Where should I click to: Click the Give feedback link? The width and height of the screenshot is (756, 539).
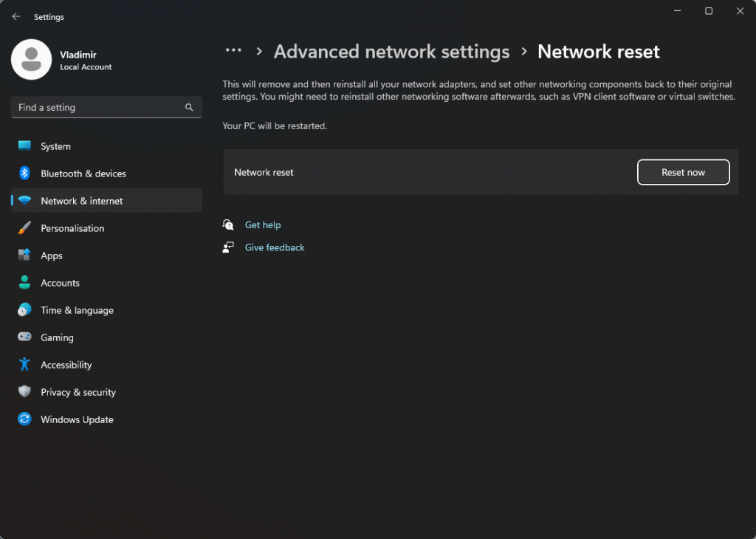[x=275, y=247]
